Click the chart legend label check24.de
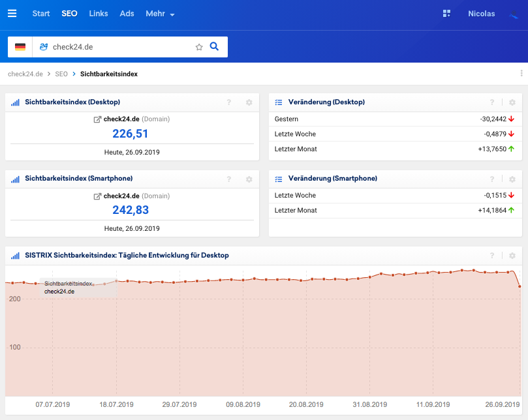The image size is (528, 420). 59,292
